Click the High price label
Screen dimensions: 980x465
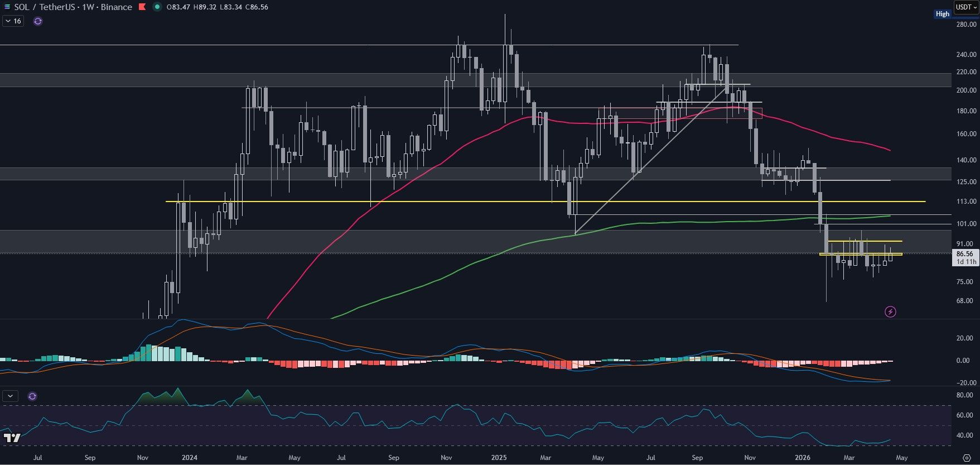tap(942, 14)
